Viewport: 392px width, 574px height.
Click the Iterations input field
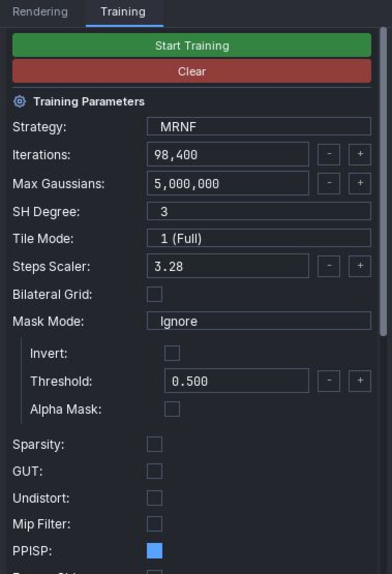point(228,154)
